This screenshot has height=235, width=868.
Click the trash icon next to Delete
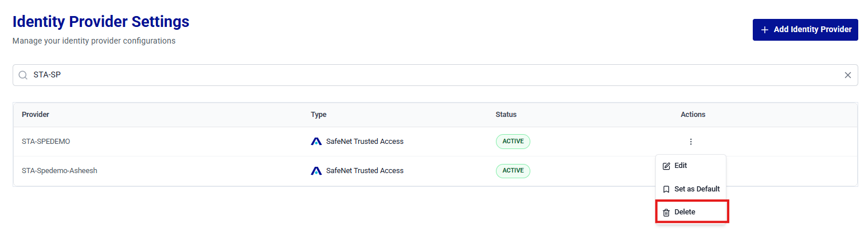tap(666, 213)
